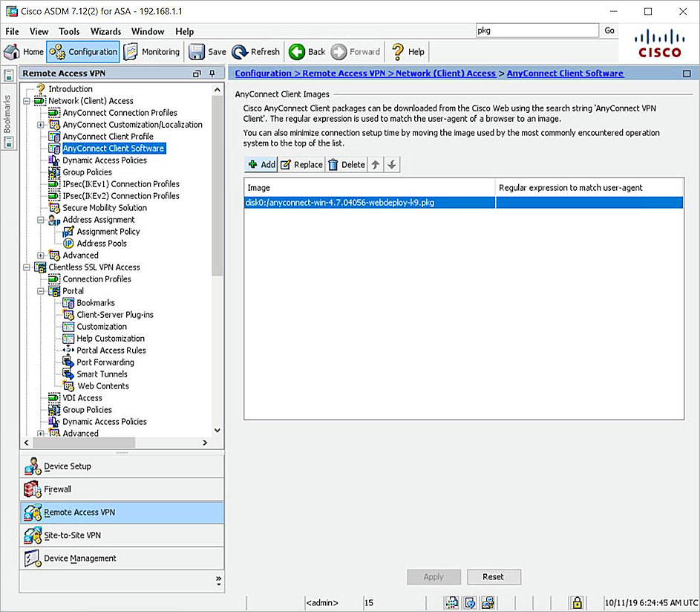The width and height of the screenshot is (700, 612).
Task: Open the Wizards menu
Action: (105, 31)
